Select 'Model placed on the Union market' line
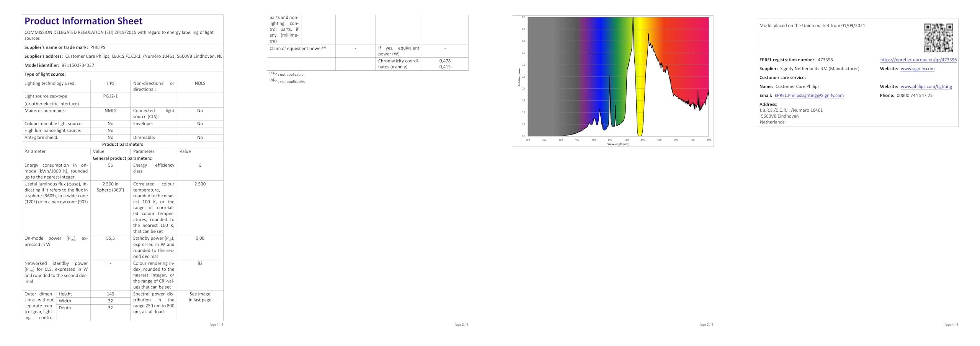 tap(812, 26)
